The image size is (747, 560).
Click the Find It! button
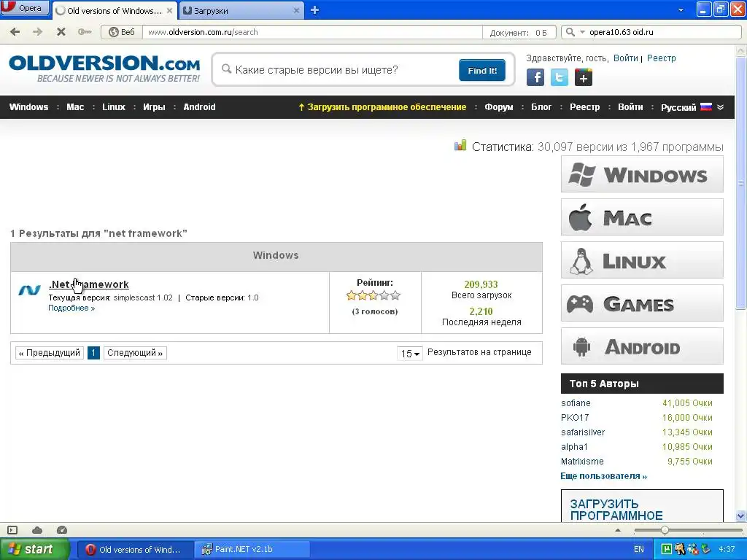[x=481, y=71]
